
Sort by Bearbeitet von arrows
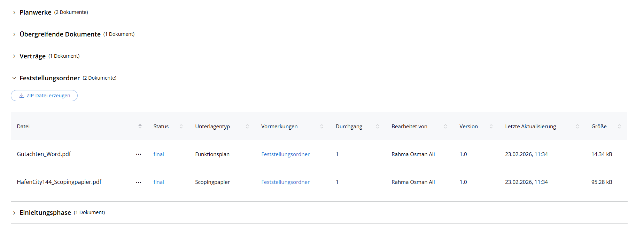[x=445, y=126]
